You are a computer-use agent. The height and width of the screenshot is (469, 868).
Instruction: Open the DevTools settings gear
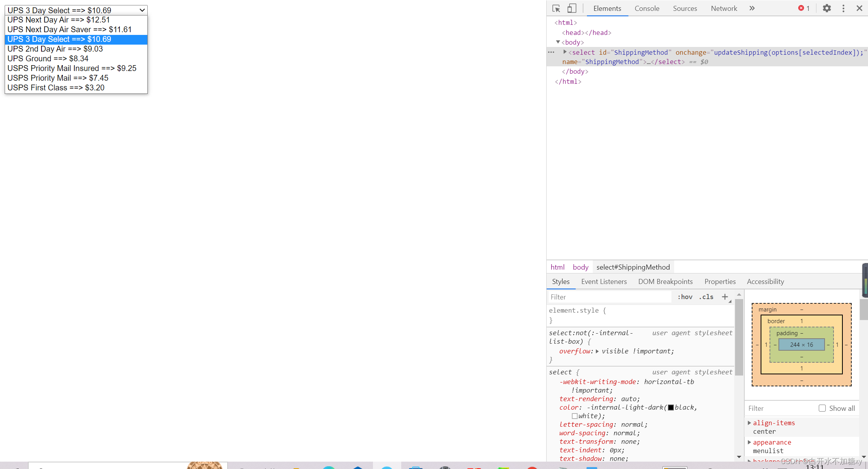827,8
